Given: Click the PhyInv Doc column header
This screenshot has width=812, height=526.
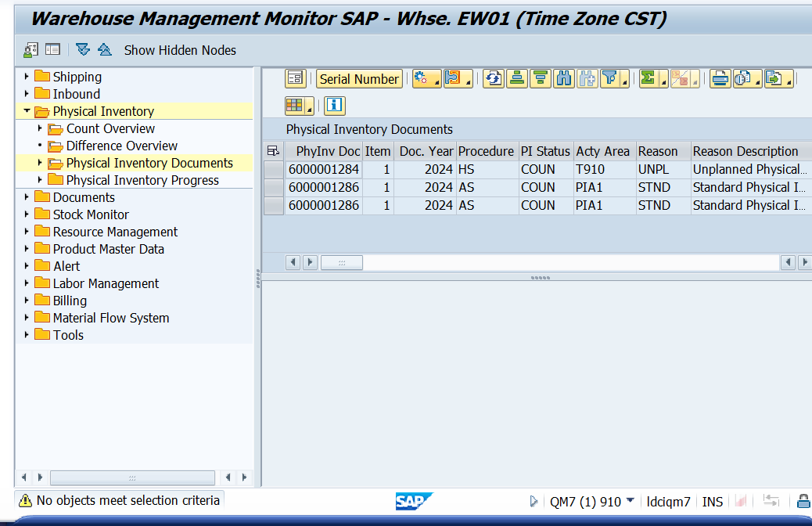Looking at the screenshot, I should click(324, 151).
